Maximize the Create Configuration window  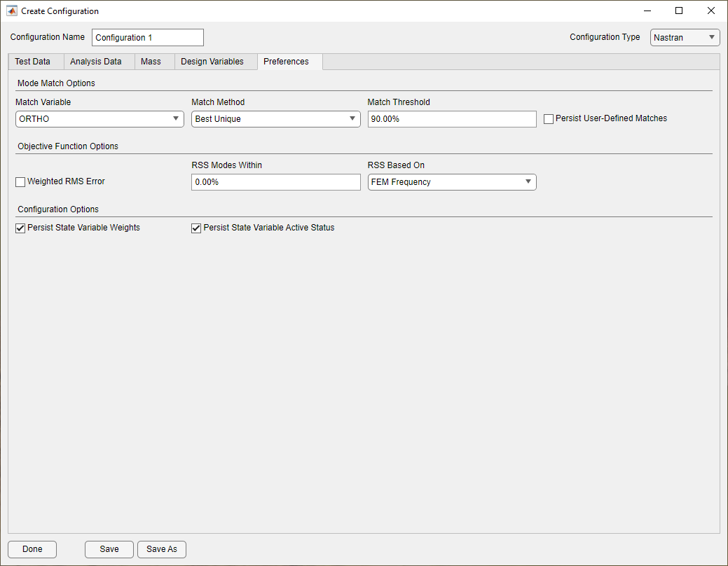[x=679, y=11]
